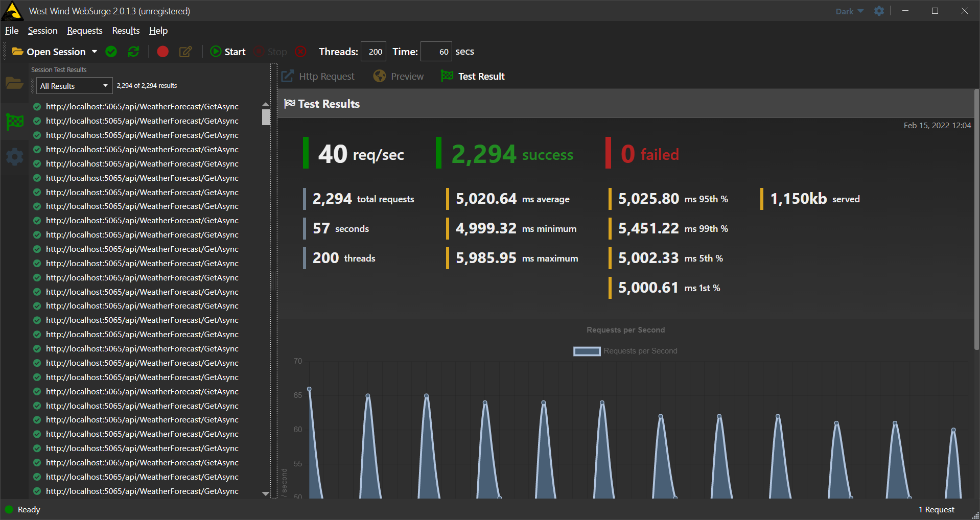980x520 pixels.
Task: Open the Session menu
Action: [x=42, y=31]
